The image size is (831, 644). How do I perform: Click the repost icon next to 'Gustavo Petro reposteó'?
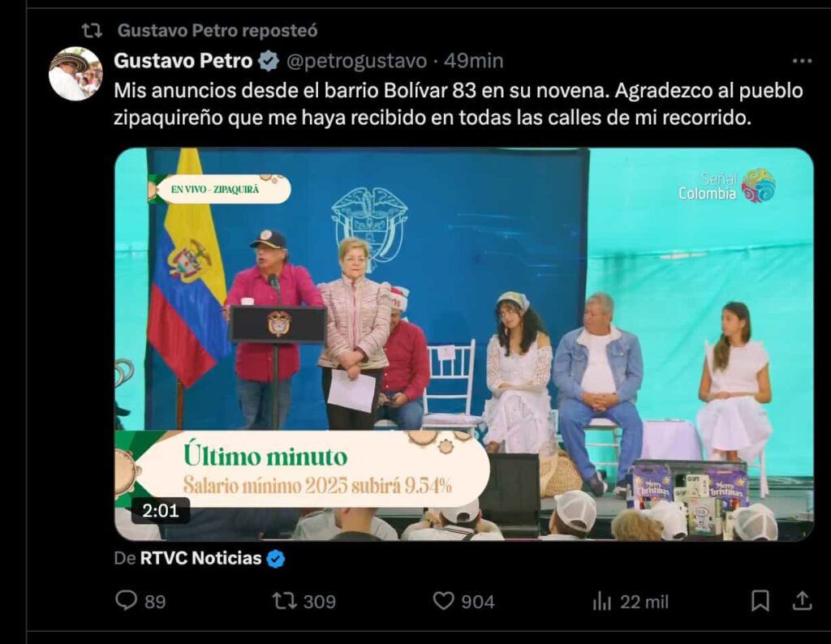point(92,31)
